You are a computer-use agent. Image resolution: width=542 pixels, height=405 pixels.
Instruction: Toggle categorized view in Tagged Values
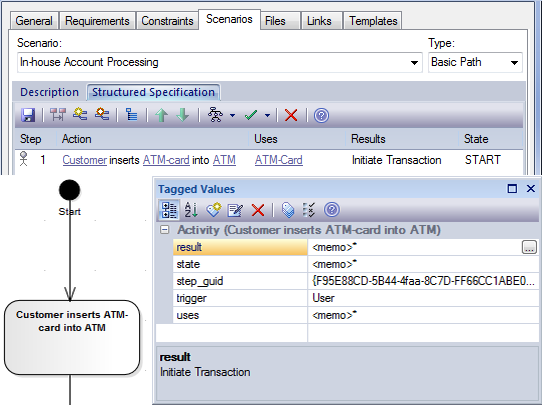[x=169, y=210]
